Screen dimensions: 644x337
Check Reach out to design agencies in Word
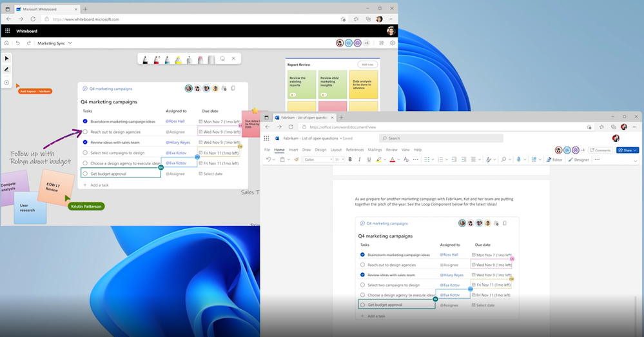pyautogui.click(x=362, y=265)
